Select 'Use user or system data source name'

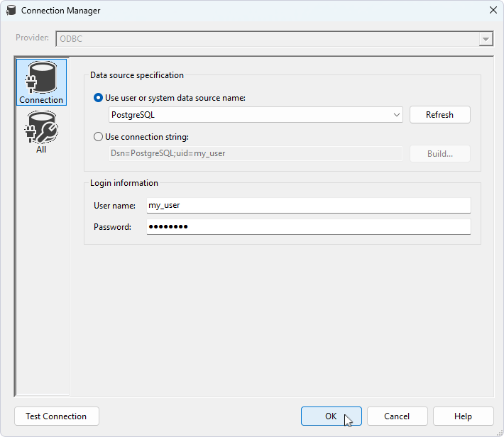coord(99,98)
